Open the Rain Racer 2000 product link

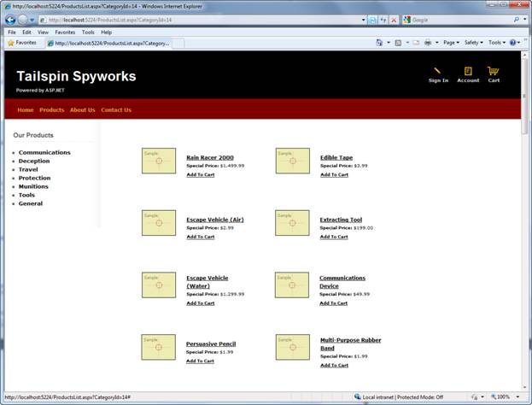[x=210, y=157]
